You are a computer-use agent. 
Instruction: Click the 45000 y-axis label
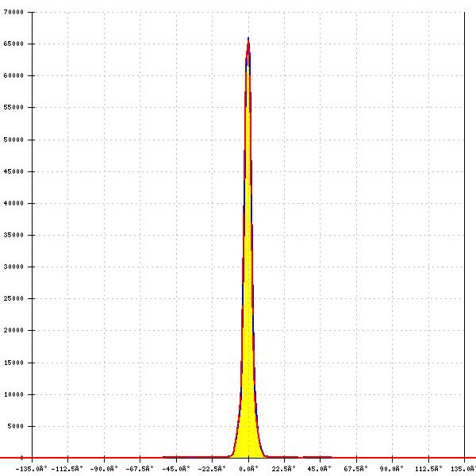pyautogui.click(x=13, y=171)
